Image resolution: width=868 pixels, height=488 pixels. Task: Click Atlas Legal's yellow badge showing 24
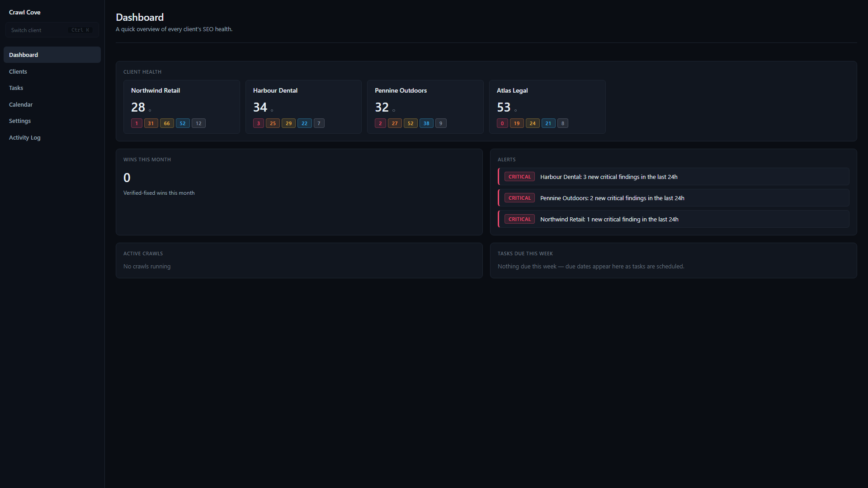click(x=533, y=123)
